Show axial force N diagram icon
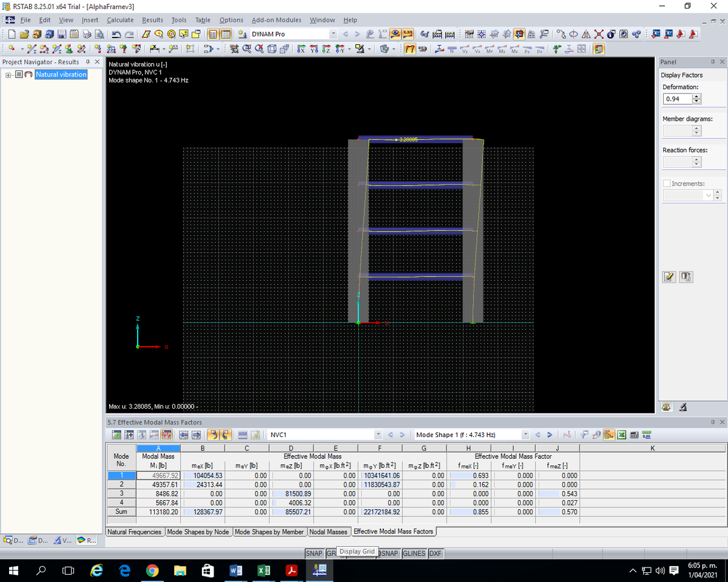 point(453,48)
